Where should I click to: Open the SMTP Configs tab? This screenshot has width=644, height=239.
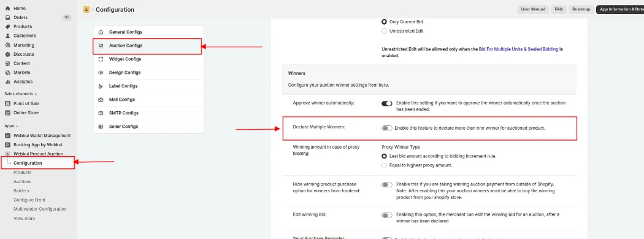[x=148, y=113]
